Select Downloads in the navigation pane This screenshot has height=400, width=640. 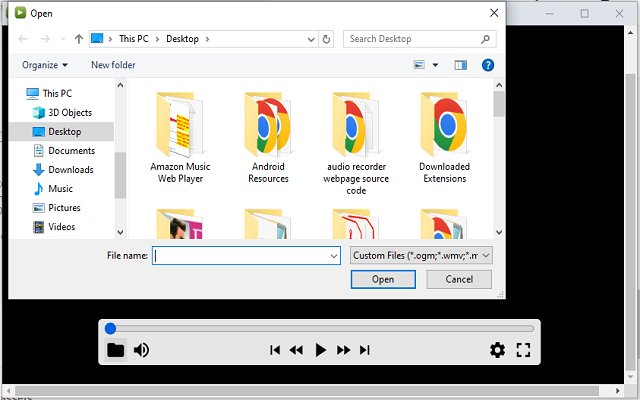71,169
